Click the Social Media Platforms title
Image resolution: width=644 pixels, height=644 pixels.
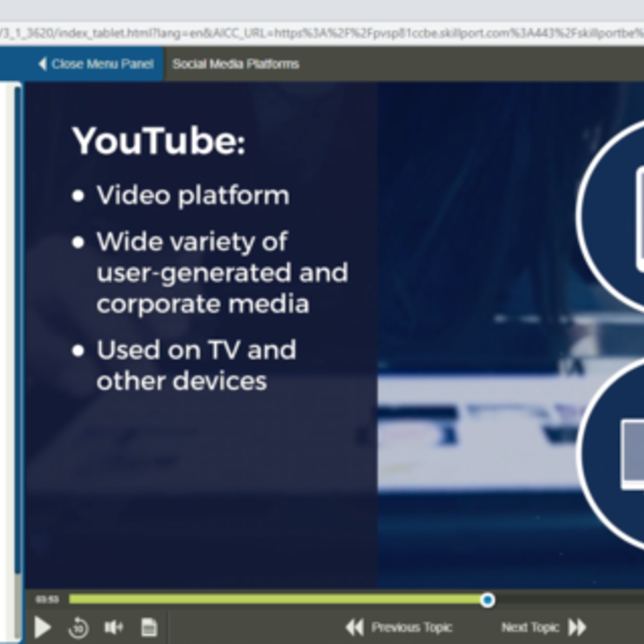click(x=235, y=64)
